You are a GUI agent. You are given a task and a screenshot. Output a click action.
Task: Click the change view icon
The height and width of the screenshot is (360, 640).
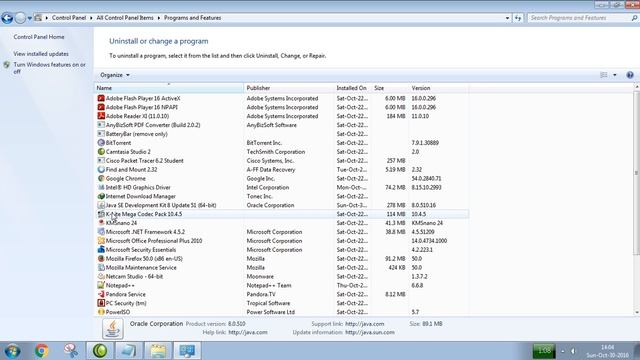point(604,75)
